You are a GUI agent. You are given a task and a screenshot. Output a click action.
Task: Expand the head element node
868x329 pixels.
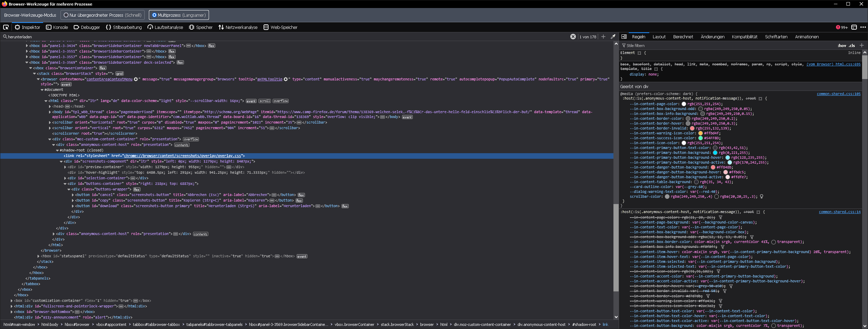coord(50,107)
